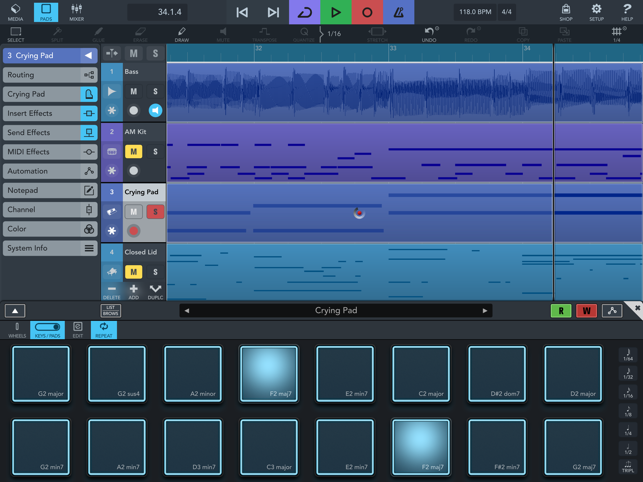Open the Media browser
643x482 pixels.
click(15, 12)
